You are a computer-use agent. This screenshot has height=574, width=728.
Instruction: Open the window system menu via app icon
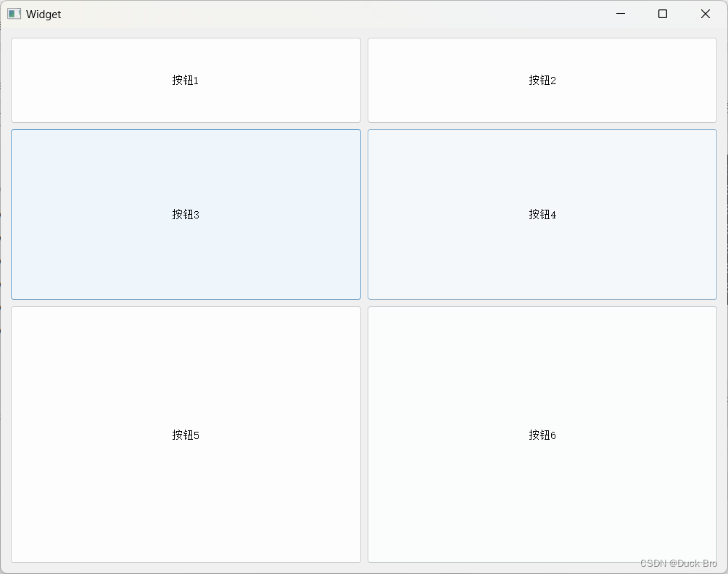click(x=14, y=14)
